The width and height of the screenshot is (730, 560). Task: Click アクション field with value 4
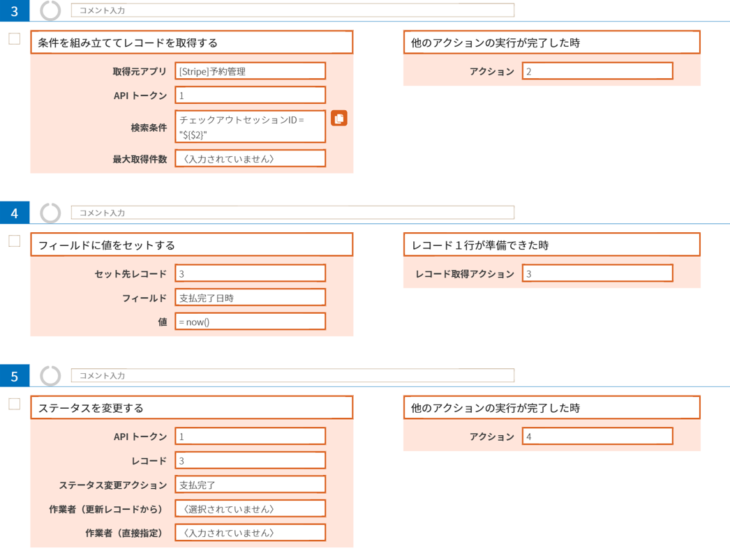pos(597,437)
